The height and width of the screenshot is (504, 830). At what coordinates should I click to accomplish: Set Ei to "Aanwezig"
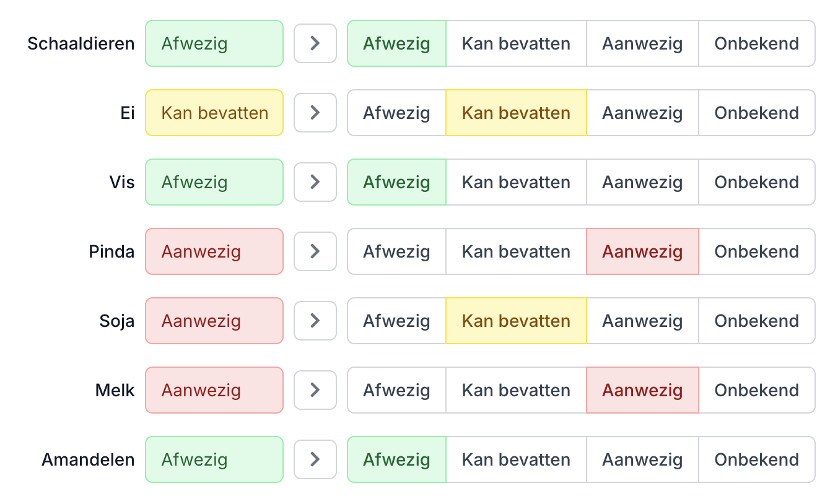[642, 113]
